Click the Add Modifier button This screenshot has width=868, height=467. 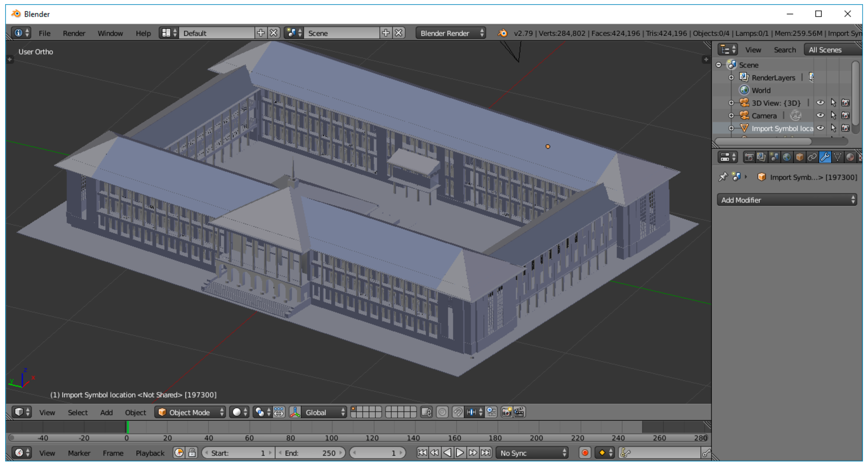(786, 201)
